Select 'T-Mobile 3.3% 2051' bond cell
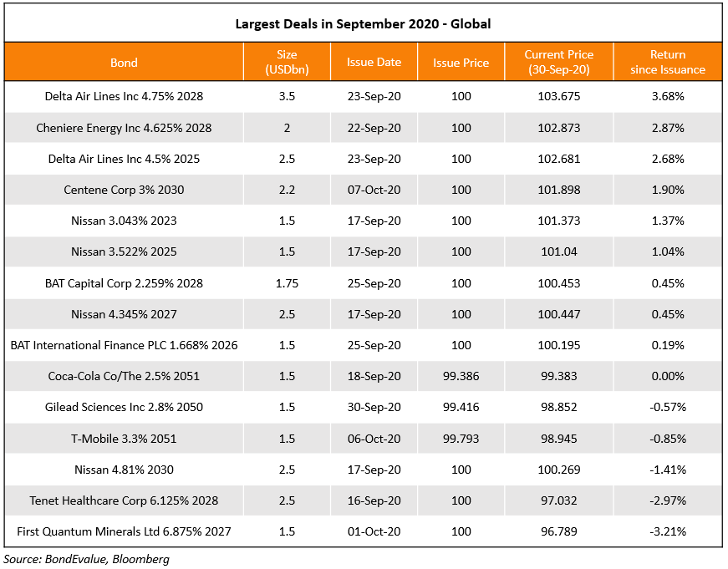The width and height of the screenshot is (728, 569). [x=124, y=439]
